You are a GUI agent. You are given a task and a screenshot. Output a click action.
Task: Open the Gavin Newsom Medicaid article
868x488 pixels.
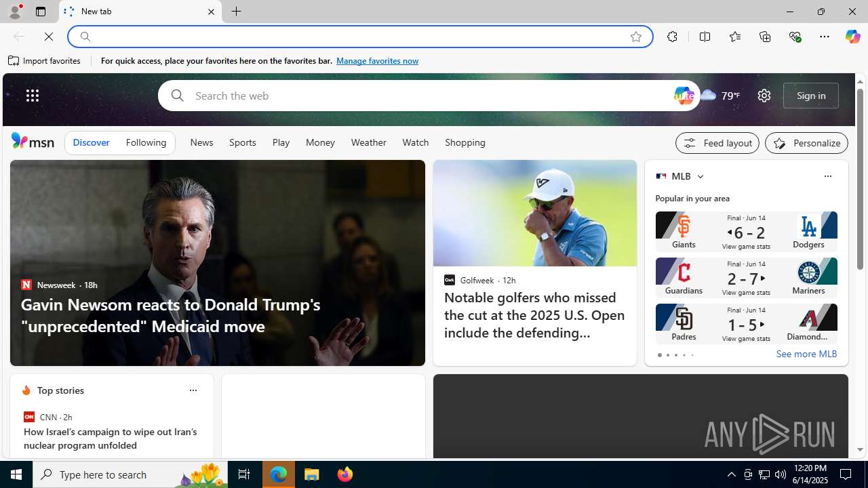pyautogui.click(x=171, y=315)
